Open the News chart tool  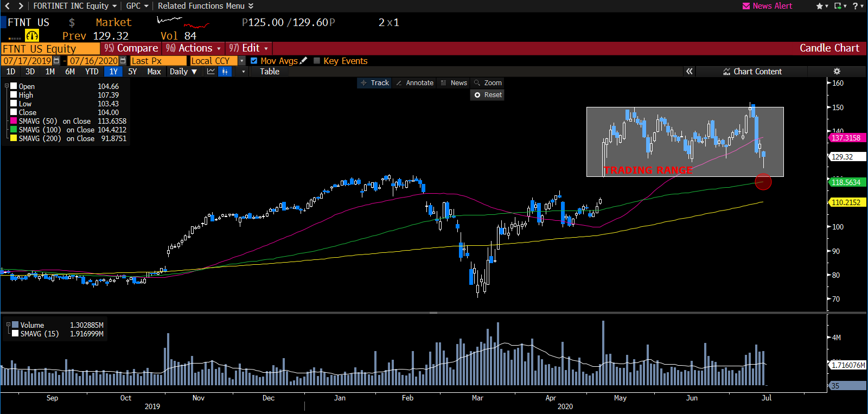454,83
